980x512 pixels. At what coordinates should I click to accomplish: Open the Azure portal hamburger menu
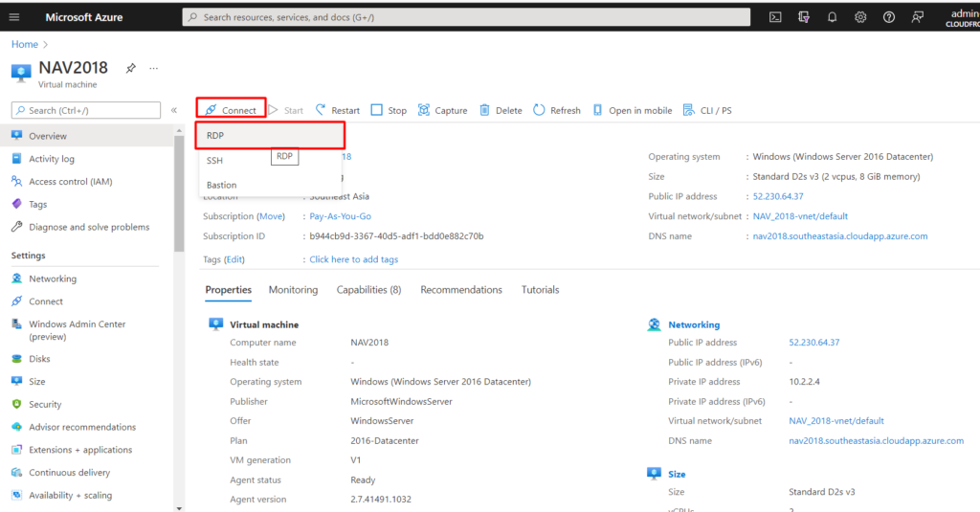pos(14,17)
